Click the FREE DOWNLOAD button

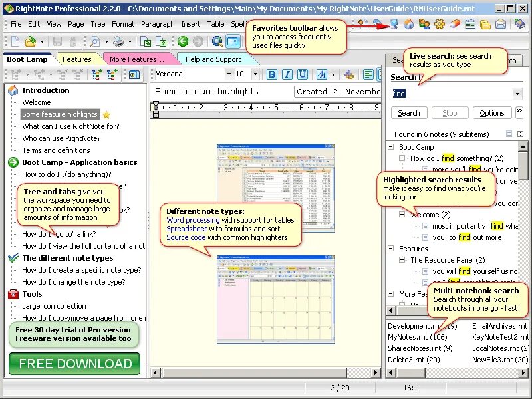74,364
